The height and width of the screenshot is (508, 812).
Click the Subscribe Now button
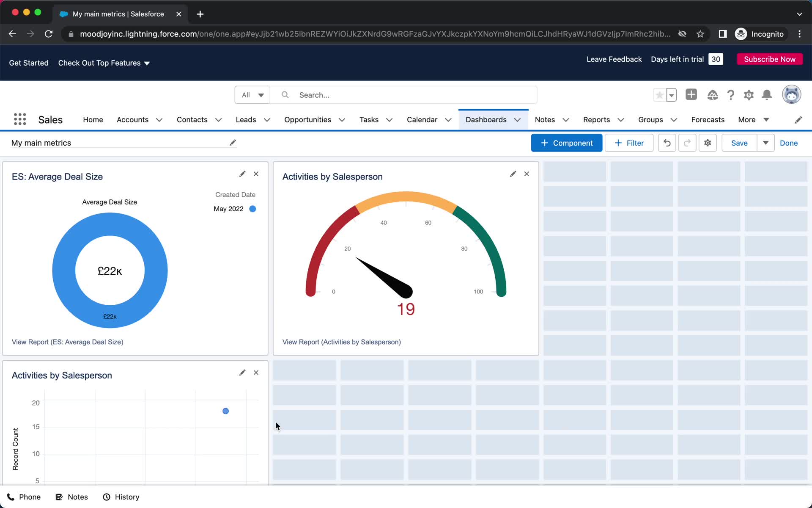[x=770, y=59]
